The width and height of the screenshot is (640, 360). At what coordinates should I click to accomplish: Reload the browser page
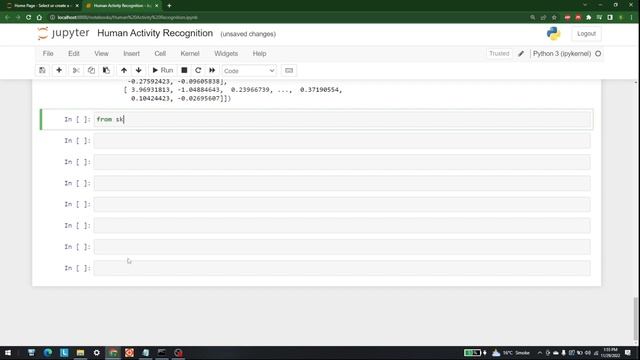pyautogui.click(x=28, y=18)
